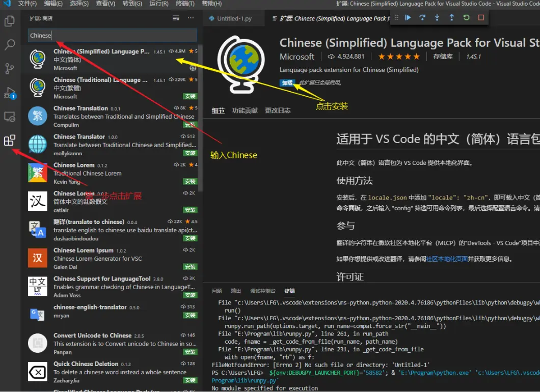Open the 帮助(H) menu
Viewport: 540px width, 392px height.
[211, 4]
